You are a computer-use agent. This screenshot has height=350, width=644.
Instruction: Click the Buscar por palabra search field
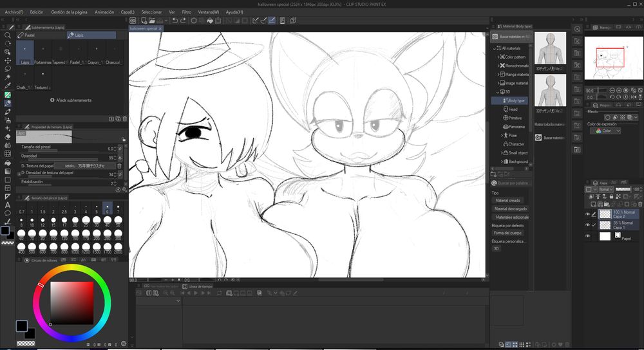pyautogui.click(x=511, y=183)
